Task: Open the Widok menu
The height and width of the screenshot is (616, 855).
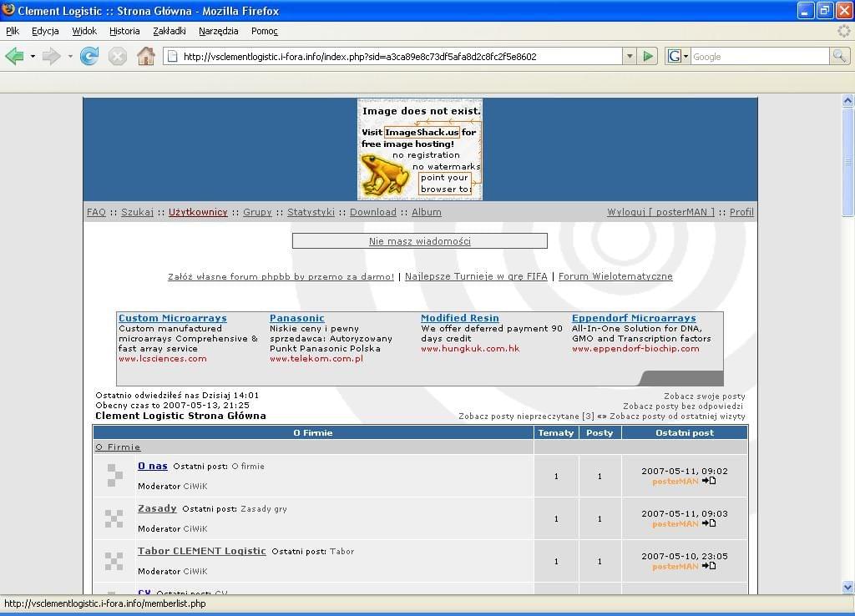Action: [84, 31]
